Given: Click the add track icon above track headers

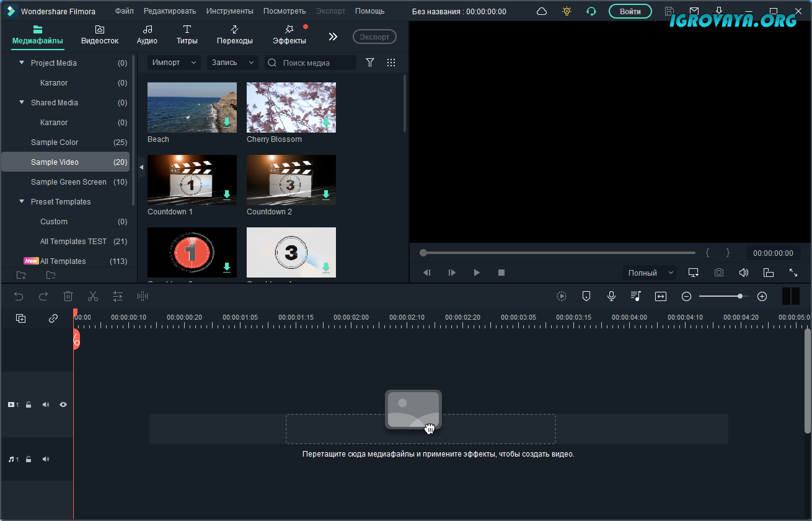Looking at the screenshot, I should coord(20,318).
